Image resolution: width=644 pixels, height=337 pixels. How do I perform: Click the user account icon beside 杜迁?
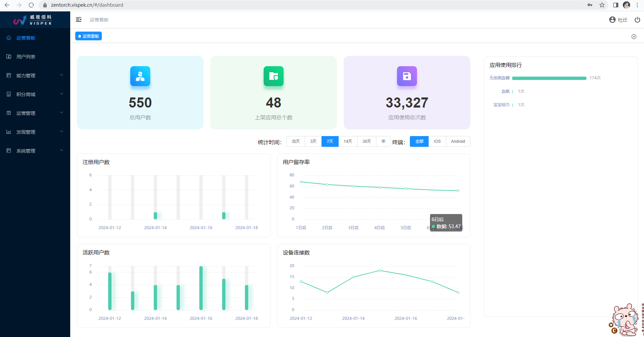tap(612, 20)
